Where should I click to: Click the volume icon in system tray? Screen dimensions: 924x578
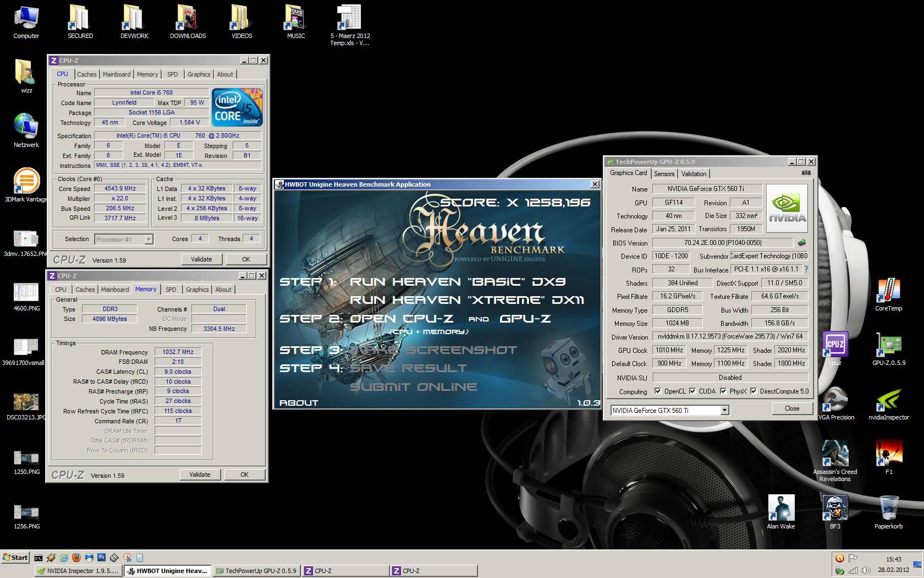point(866,571)
